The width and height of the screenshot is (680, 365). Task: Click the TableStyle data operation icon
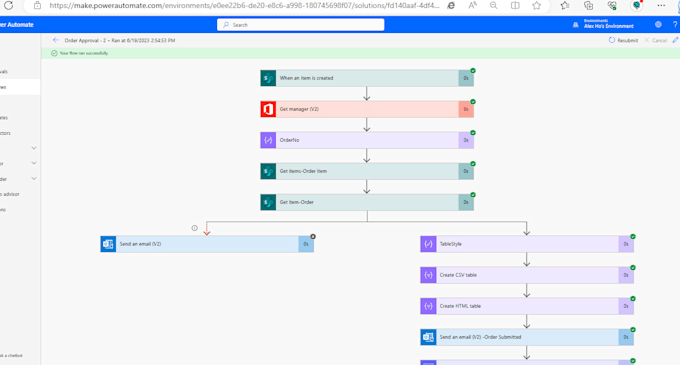[428, 244]
